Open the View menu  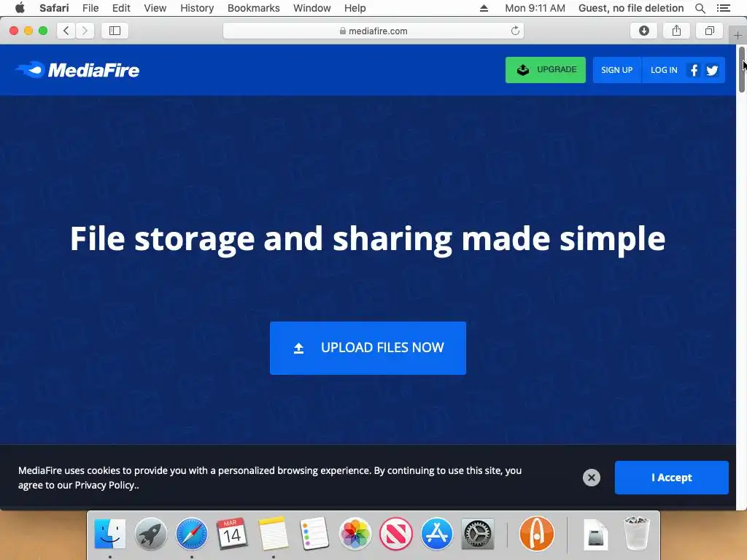(155, 8)
